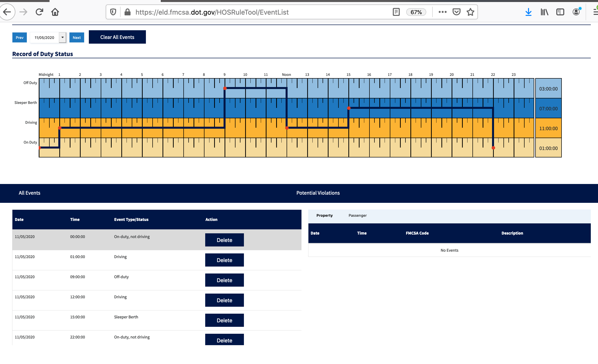This screenshot has width=598, height=364.
Task: Click the red marker at 15 on Sleeper Berth row
Action: (x=349, y=108)
